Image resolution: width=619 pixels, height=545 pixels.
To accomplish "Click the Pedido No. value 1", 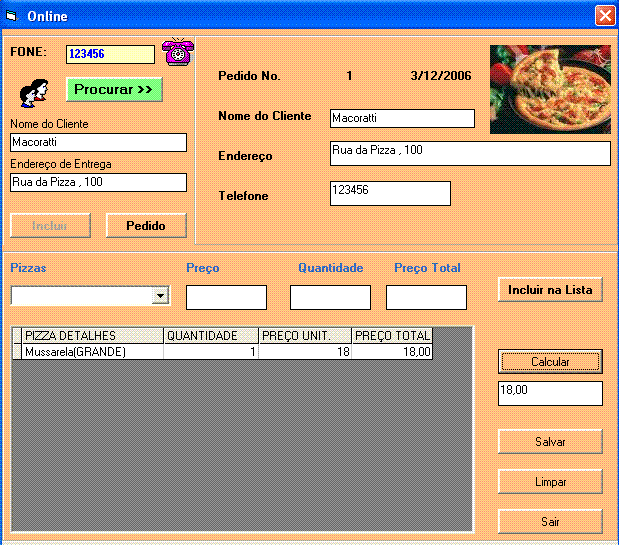I will tap(349, 75).
